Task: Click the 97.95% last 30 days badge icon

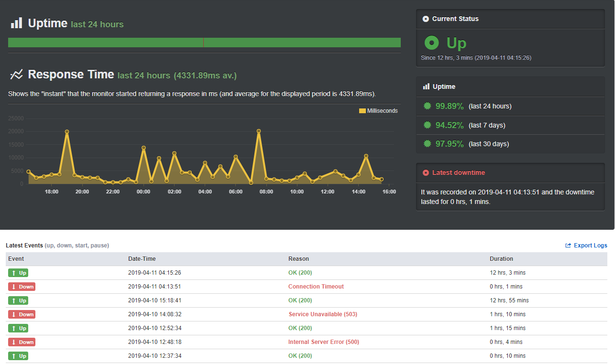Action: pyautogui.click(x=428, y=144)
